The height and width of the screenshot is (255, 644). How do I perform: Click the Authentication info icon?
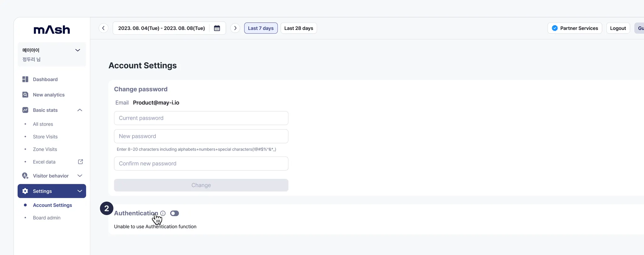coord(163,213)
